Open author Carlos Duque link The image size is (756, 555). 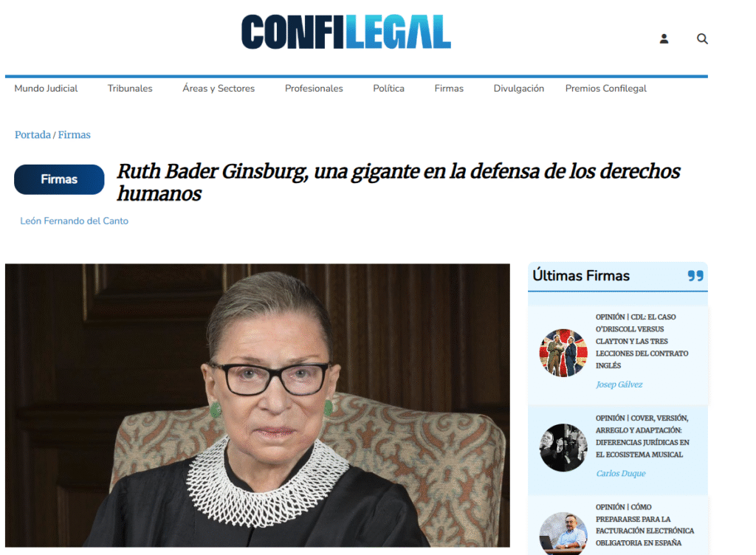[x=620, y=473]
